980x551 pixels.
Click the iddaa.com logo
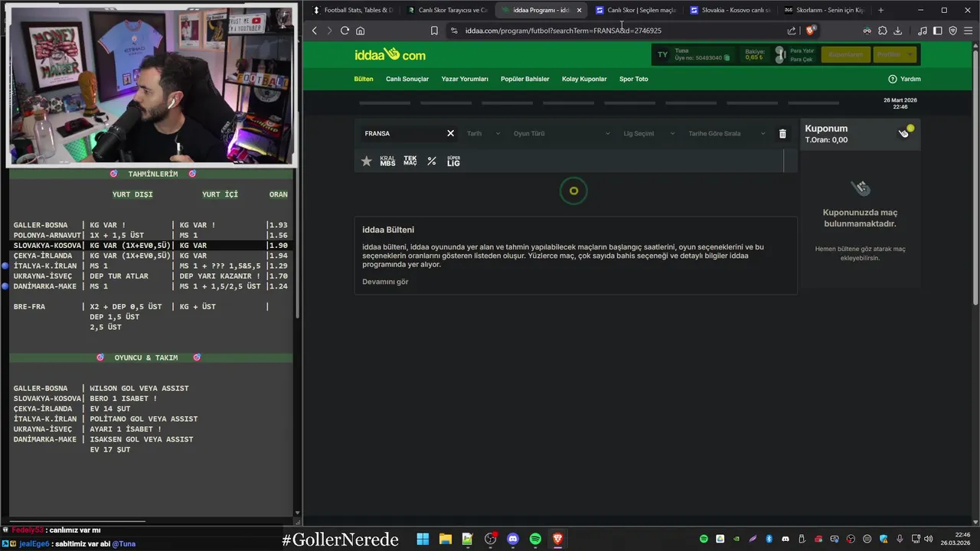[390, 54]
